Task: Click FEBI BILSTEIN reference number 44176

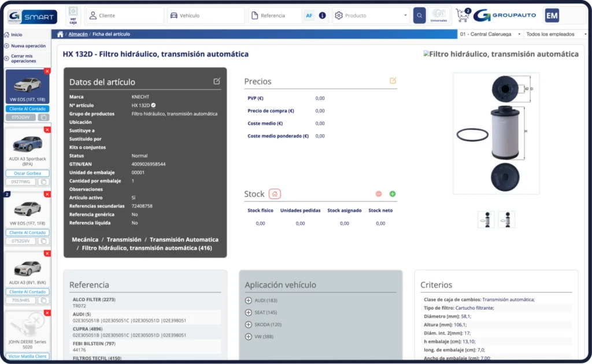Action: point(79,350)
